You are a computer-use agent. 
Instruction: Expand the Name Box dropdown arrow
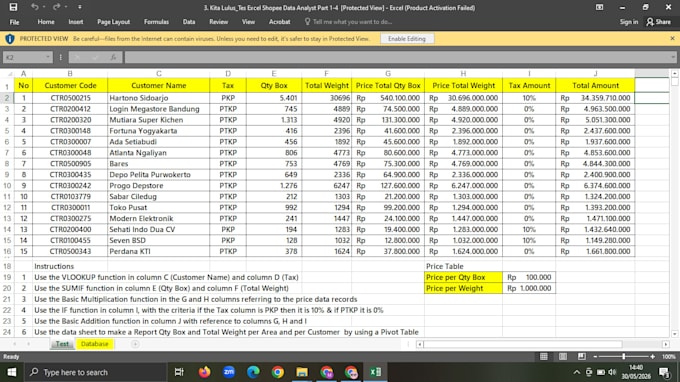pos(48,57)
